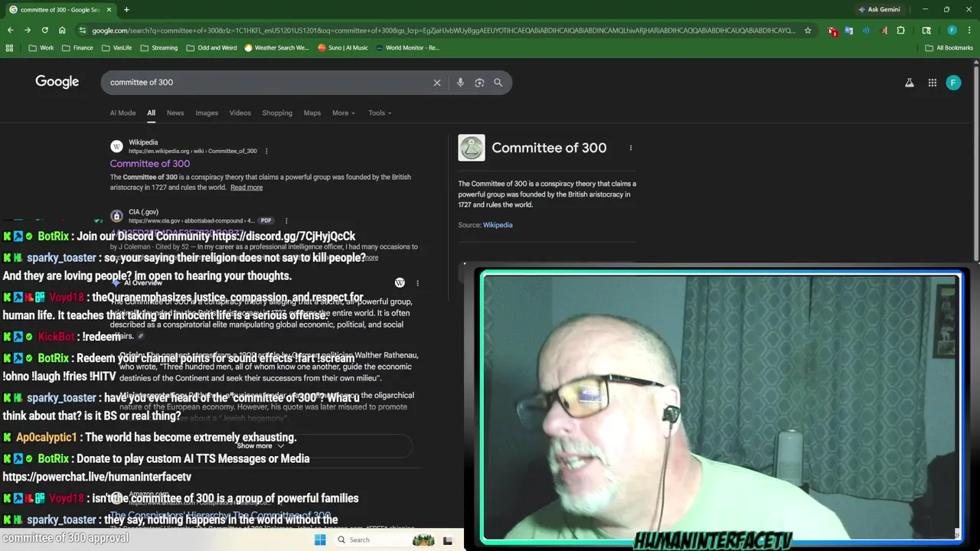
Task: Open the Finance bookmarks folder
Action: (77, 47)
